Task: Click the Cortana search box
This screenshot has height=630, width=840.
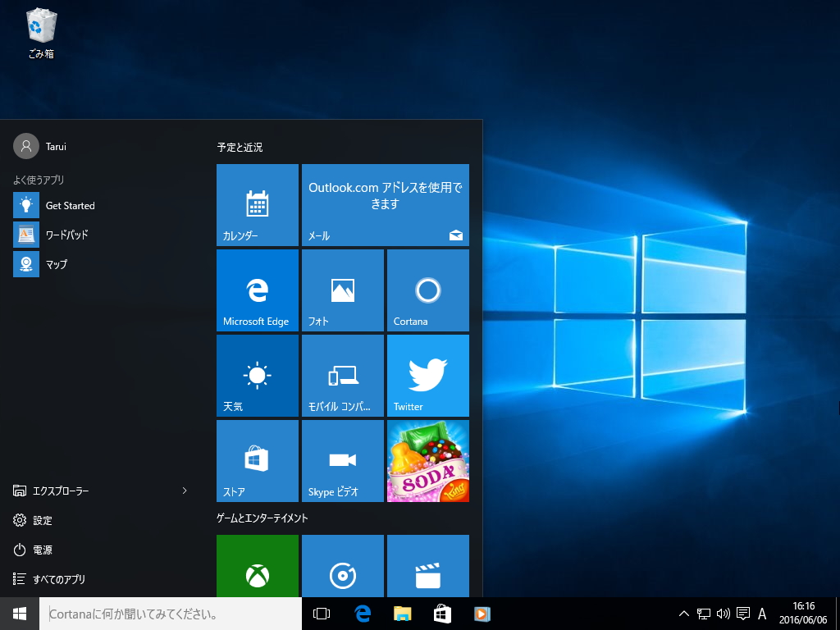Action: tap(164, 613)
